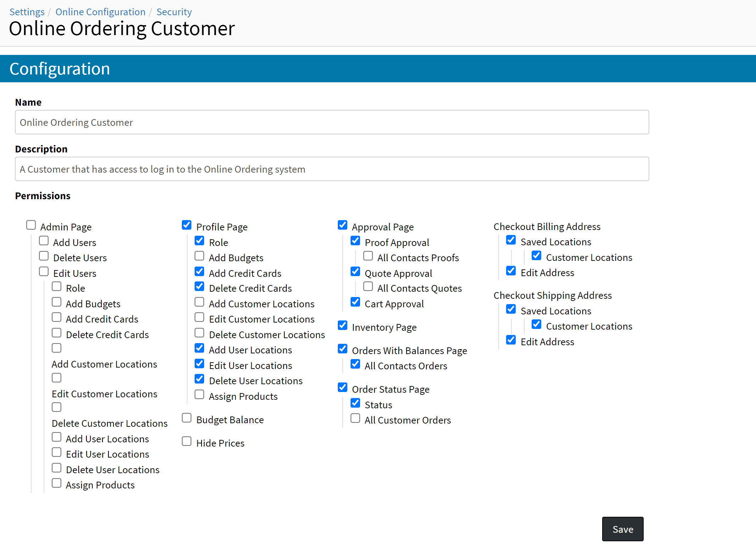Disable the Delete Credit Cards profile permission
This screenshot has width=756, height=554.
[200, 286]
